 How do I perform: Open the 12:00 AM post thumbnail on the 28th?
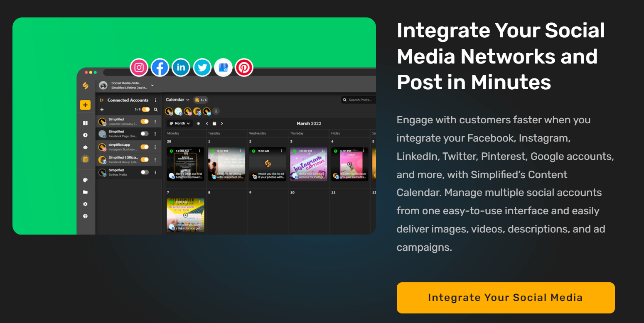[185, 164]
